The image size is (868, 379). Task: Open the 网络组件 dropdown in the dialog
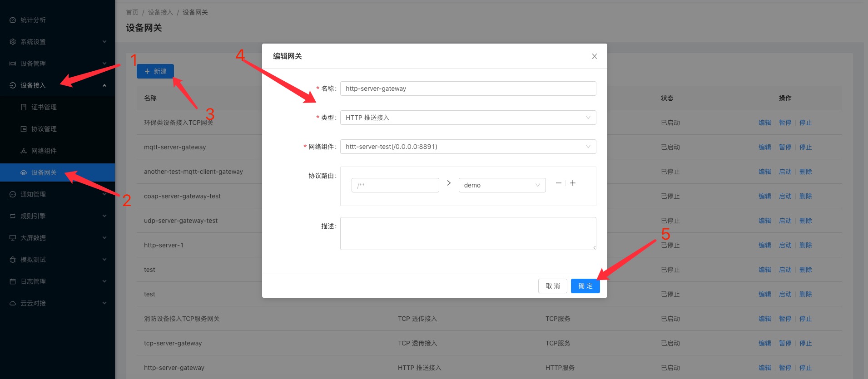coord(468,147)
